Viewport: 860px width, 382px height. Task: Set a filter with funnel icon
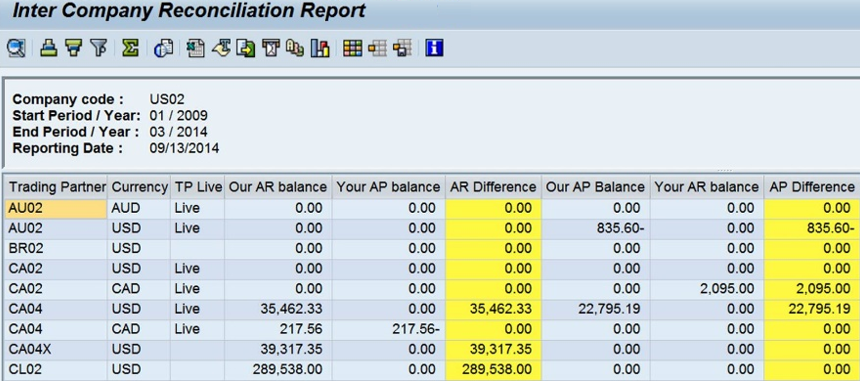[x=98, y=48]
